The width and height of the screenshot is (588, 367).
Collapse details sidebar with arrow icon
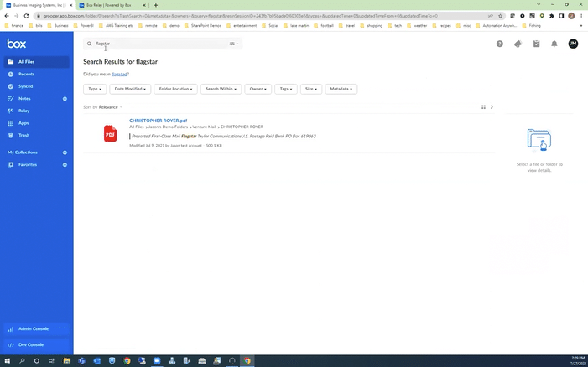(492, 107)
